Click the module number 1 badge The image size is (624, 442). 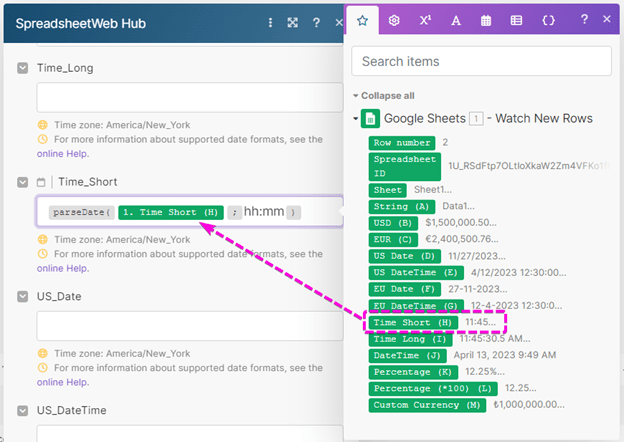tap(476, 119)
